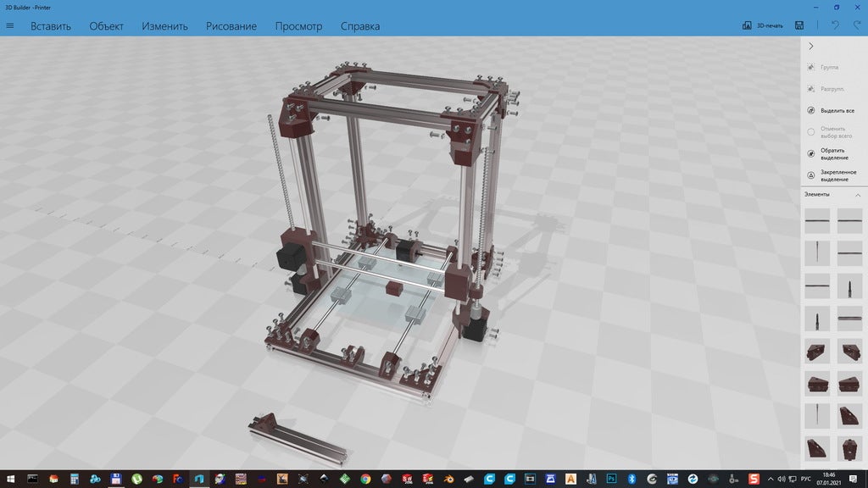
Task: Open the Рисование menu
Action: pos(231,26)
